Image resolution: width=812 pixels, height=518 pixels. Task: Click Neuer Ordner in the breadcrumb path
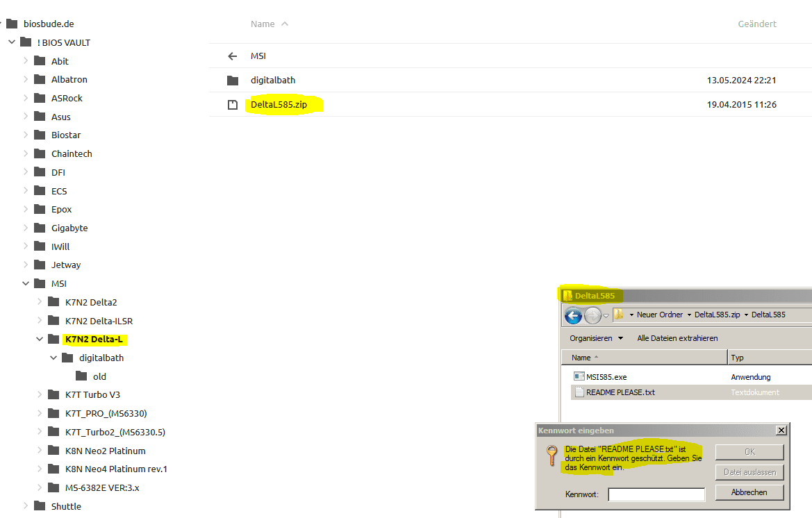pyautogui.click(x=660, y=315)
